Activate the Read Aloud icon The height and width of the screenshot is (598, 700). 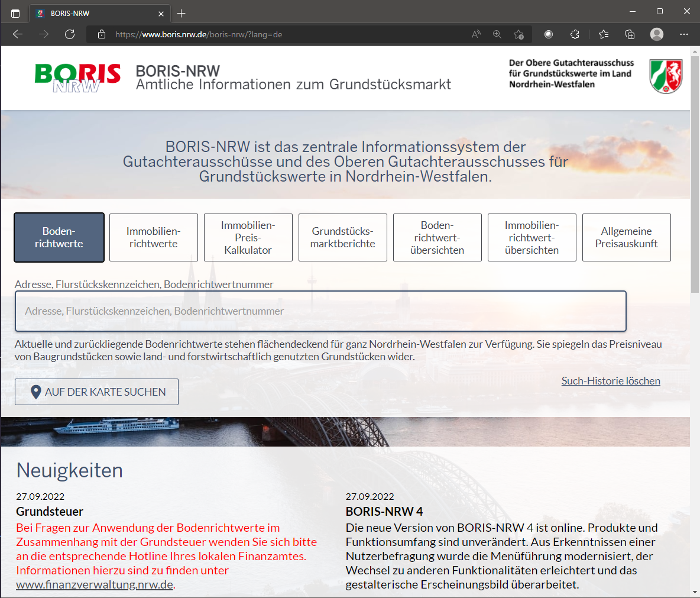(x=476, y=34)
